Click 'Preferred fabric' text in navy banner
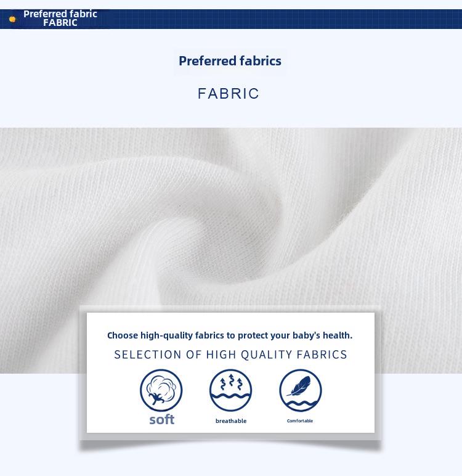462x476 pixels. (x=60, y=14)
